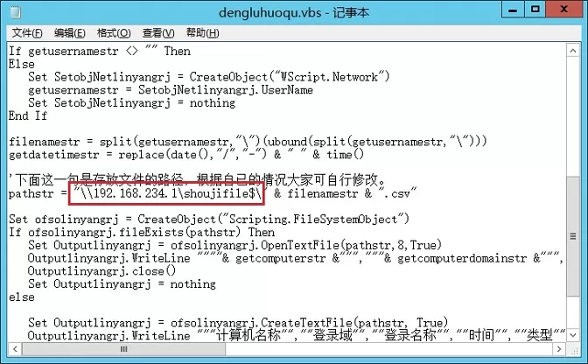
Task: Click the WScript.Network text in code
Action: pyautogui.click(x=329, y=77)
